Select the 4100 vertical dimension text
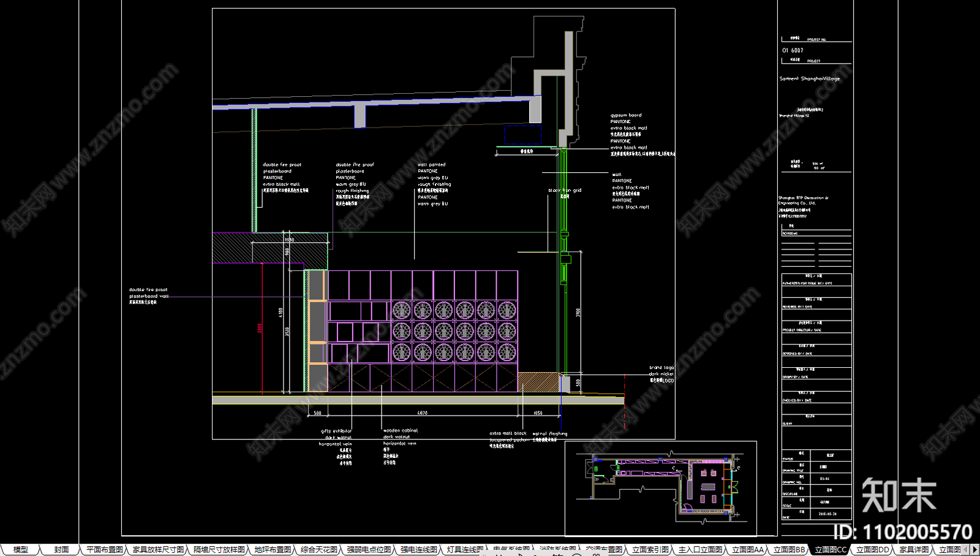 281,313
